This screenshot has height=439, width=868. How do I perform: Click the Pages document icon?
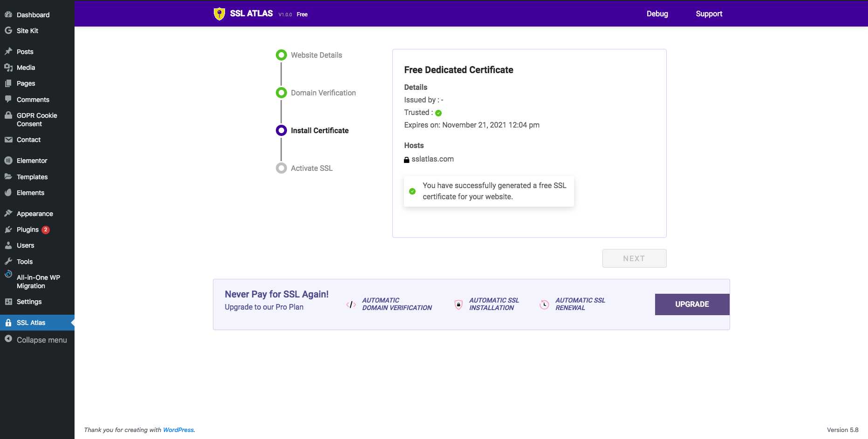pyautogui.click(x=8, y=83)
